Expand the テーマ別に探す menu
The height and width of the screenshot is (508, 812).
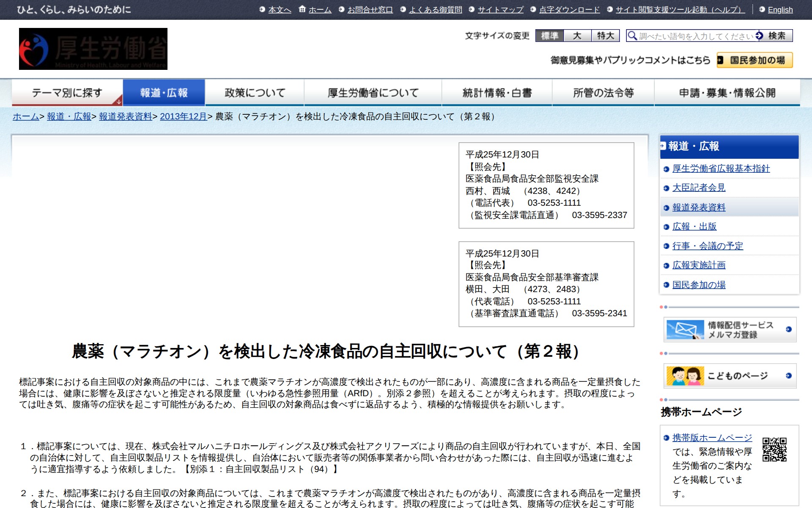pos(67,93)
